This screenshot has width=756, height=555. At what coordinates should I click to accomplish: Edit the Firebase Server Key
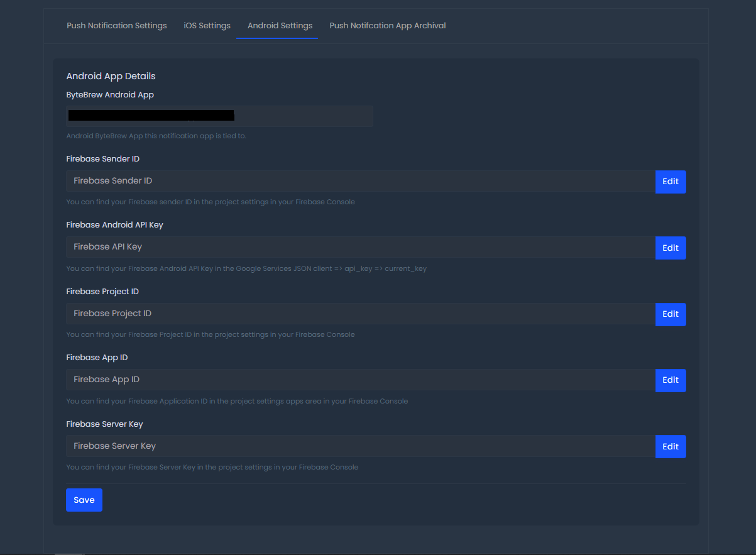click(x=671, y=446)
